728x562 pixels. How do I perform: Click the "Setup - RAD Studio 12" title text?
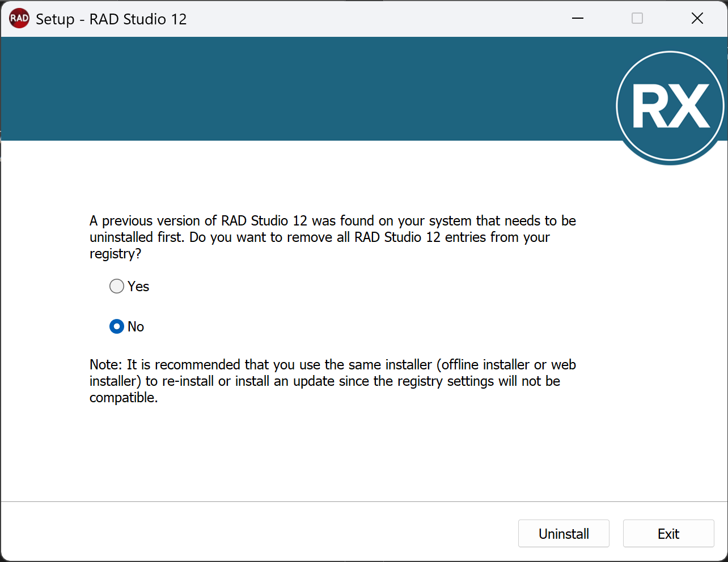click(111, 19)
